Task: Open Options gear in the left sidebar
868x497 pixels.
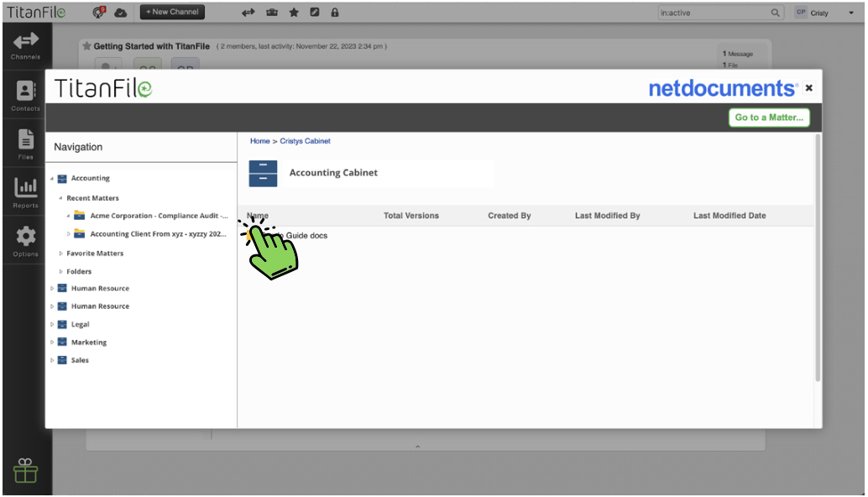Action: 25,242
